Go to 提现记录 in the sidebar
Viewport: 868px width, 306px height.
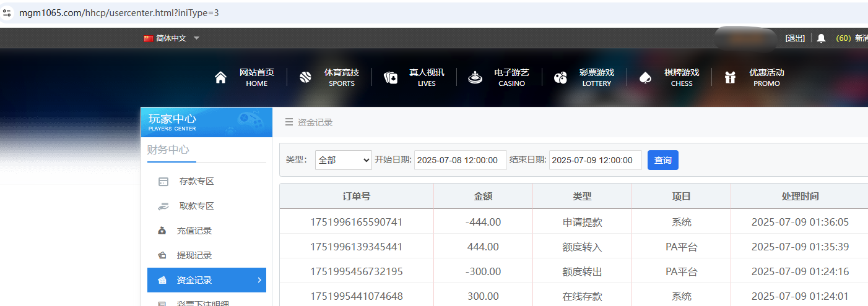point(194,255)
